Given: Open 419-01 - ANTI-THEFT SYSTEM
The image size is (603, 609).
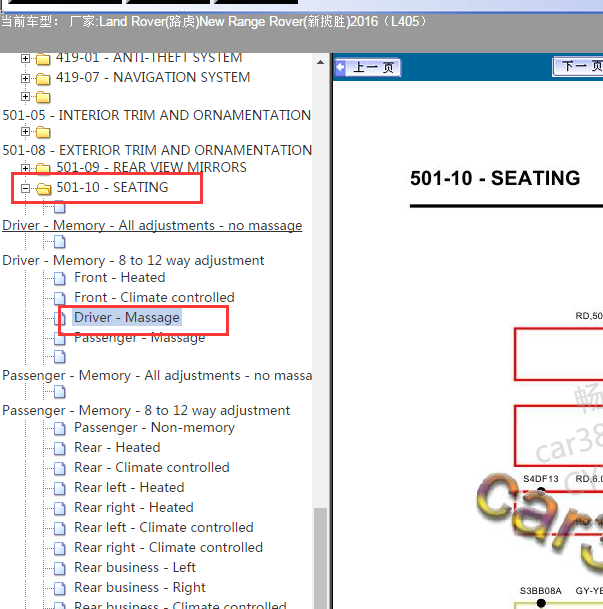Looking at the screenshot, I should [149, 58].
